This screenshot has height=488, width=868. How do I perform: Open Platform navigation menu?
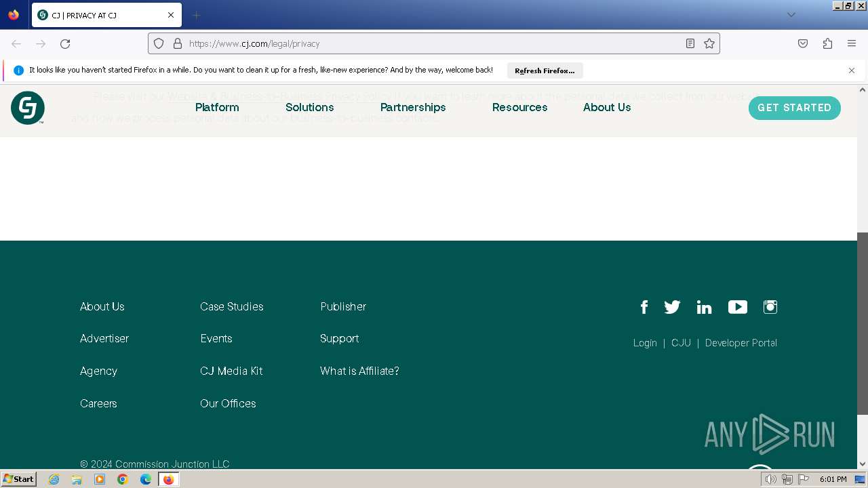point(217,107)
